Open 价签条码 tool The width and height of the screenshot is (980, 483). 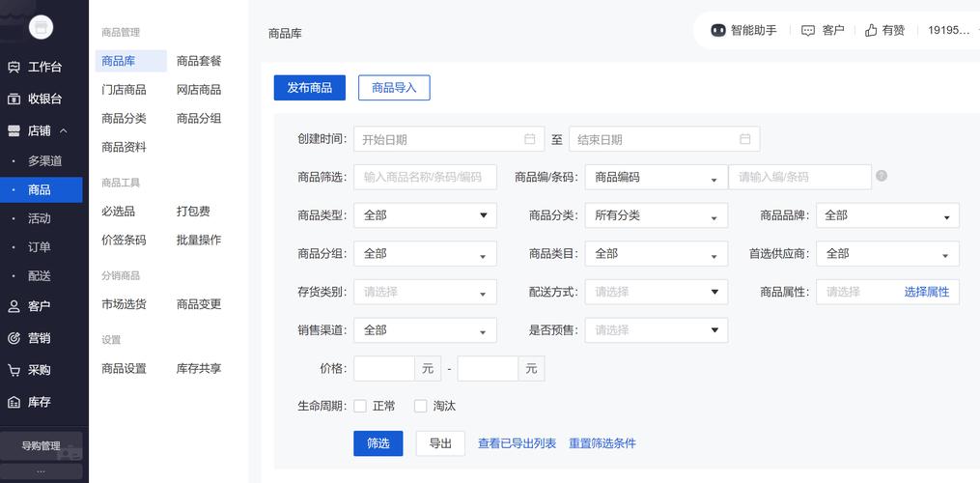124,240
